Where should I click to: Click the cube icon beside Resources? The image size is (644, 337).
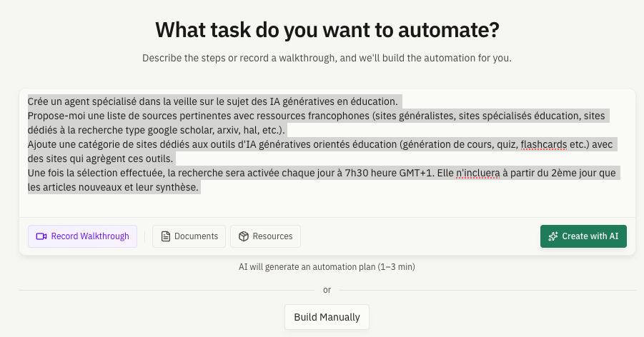[x=244, y=236]
